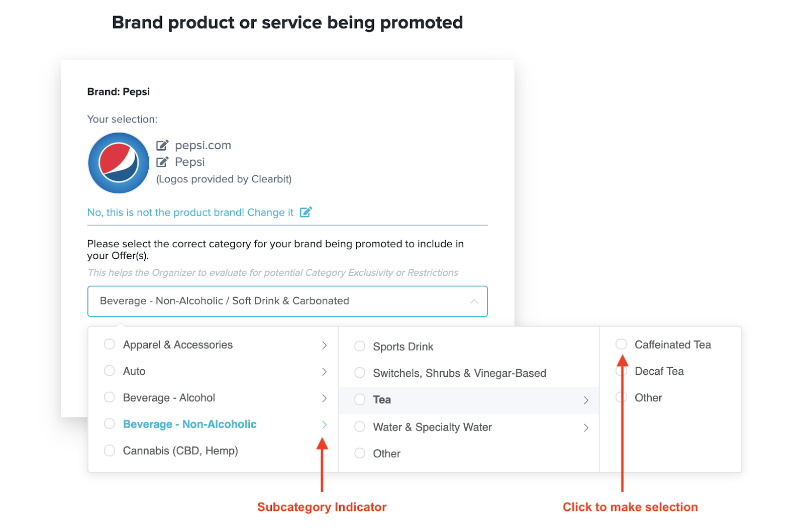Choose Other in beverage subcategory list
Screen dimensions: 804x532
coord(386,454)
